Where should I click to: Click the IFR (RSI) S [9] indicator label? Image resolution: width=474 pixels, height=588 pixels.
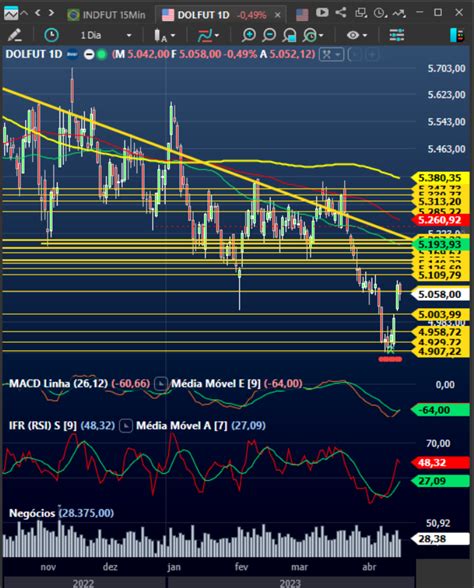point(43,426)
